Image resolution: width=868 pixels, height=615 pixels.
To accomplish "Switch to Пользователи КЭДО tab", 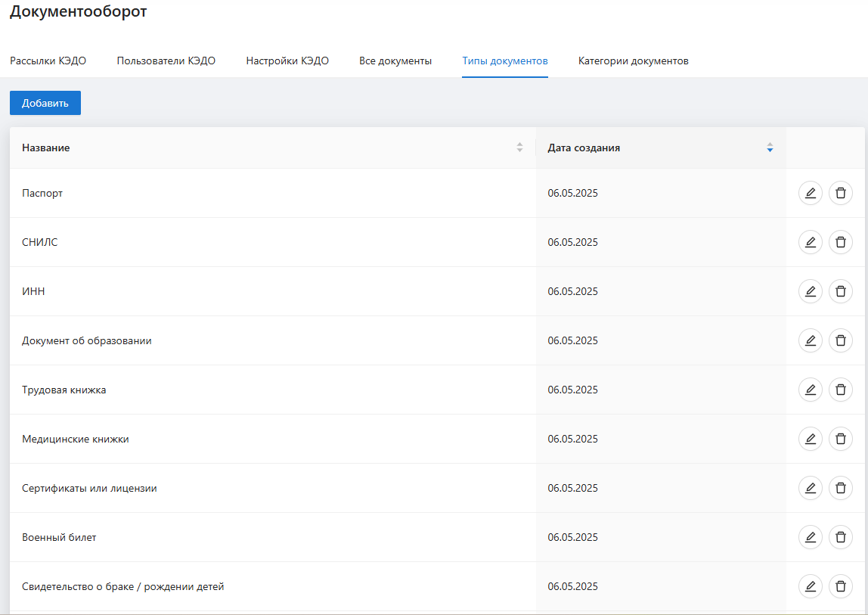I will coord(166,61).
